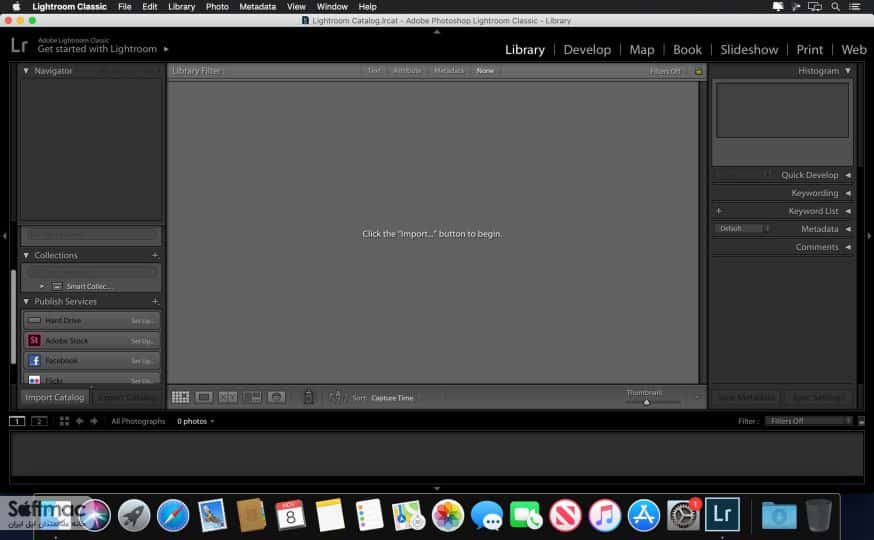Open Photos app from the Dock
The width and height of the screenshot is (874, 540).
pos(448,515)
